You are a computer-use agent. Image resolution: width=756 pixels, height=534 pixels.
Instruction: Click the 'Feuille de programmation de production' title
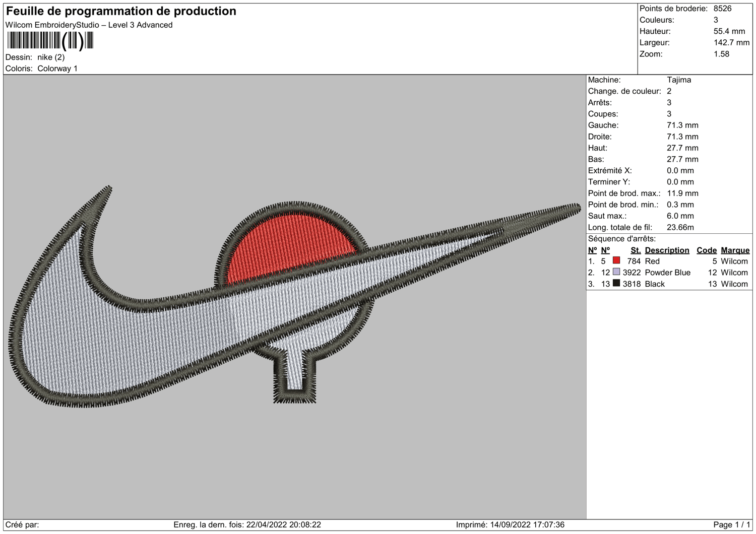click(x=121, y=11)
